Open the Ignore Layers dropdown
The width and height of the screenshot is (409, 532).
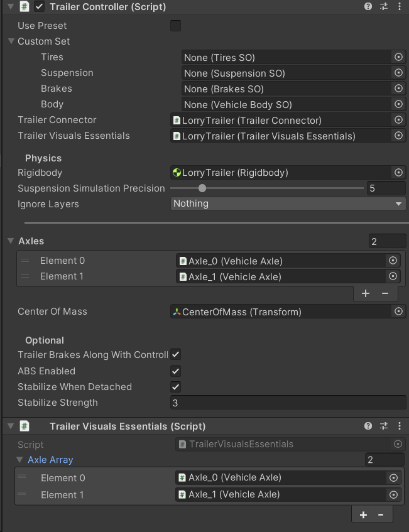click(x=288, y=204)
